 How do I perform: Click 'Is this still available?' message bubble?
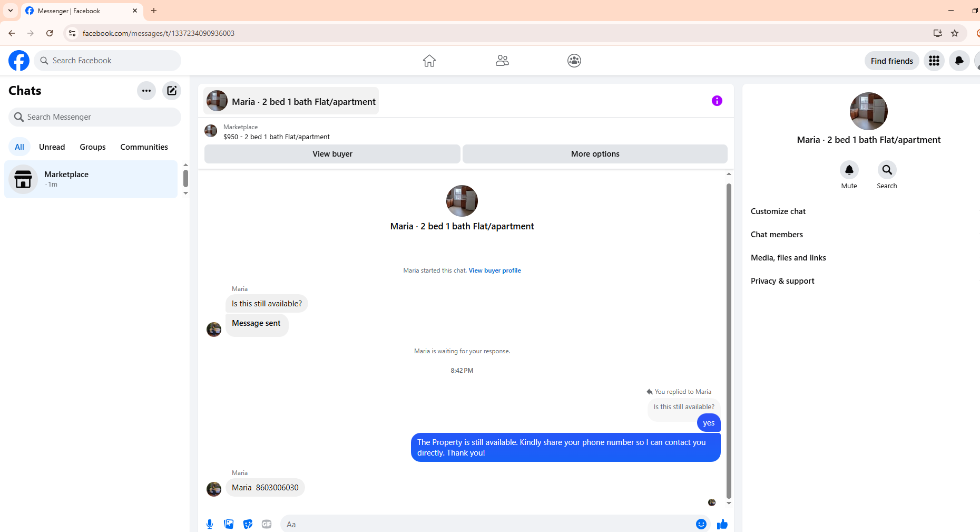tap(267, 304)
